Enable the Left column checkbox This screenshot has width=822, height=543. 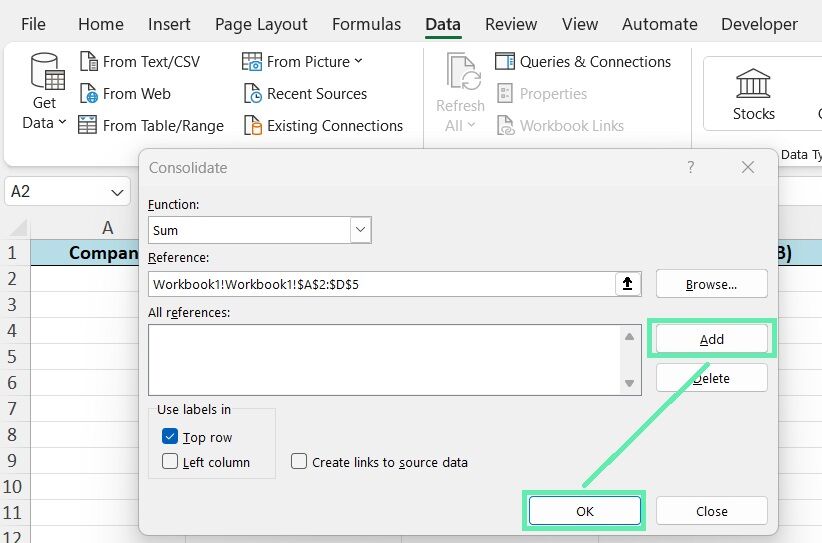[170, 461]
